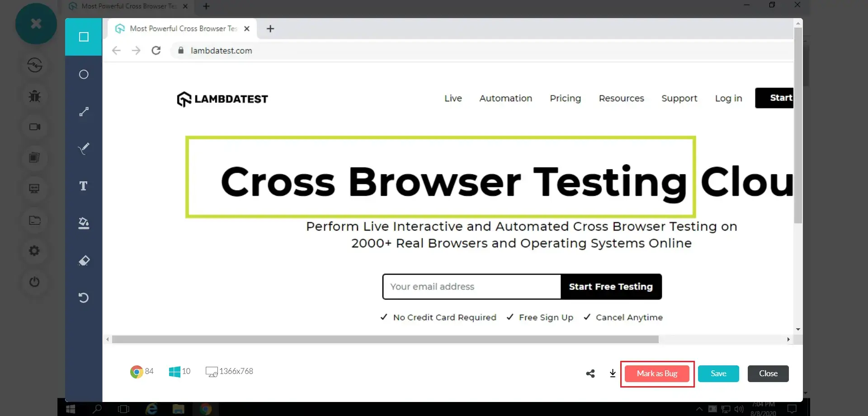Choose the color fill tool

[84, 223]
